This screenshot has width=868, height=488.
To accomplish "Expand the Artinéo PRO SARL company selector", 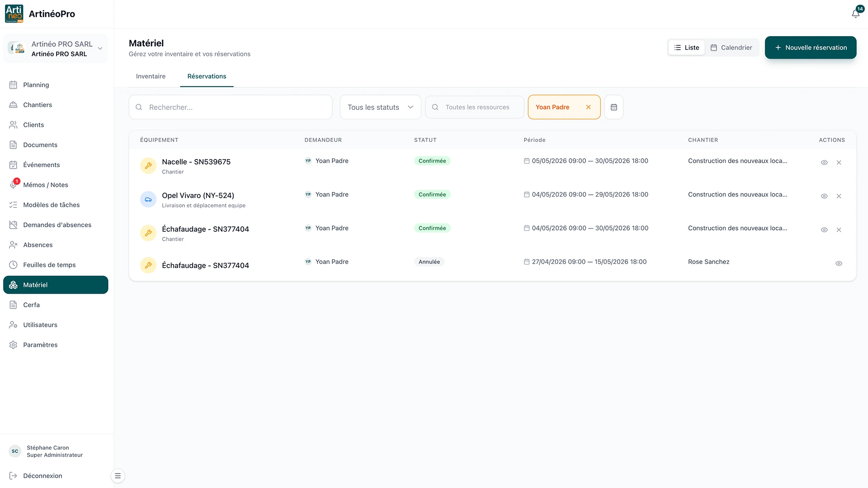I will (56, 48).
